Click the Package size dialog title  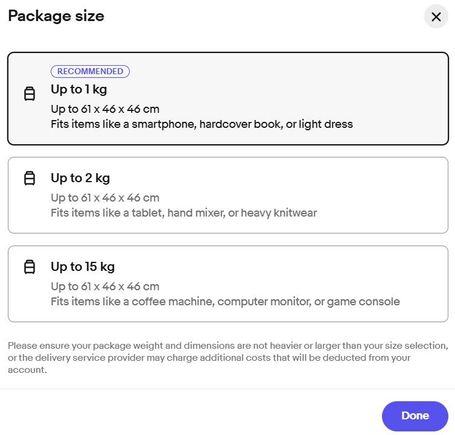click(56, 16)
